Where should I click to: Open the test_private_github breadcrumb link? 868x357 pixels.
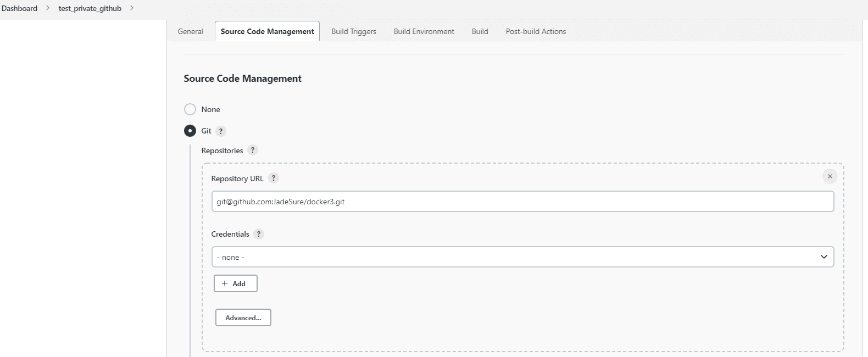[x=90, y=8]
